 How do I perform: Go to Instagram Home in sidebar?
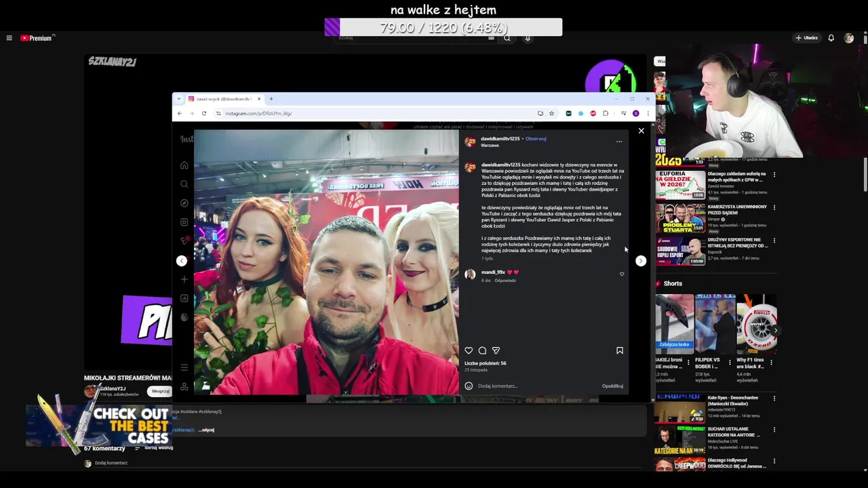pyautogui.click(x=184, y=165)
